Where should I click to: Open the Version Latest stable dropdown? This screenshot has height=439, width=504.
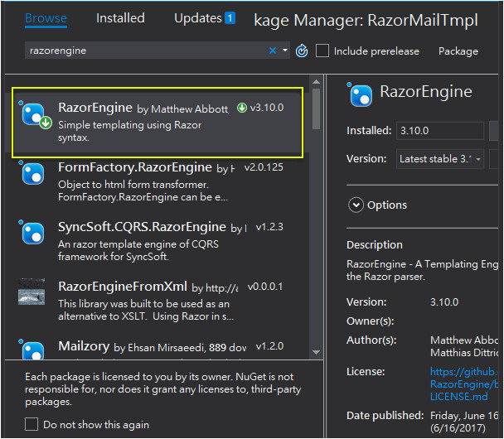click(440, 159)
